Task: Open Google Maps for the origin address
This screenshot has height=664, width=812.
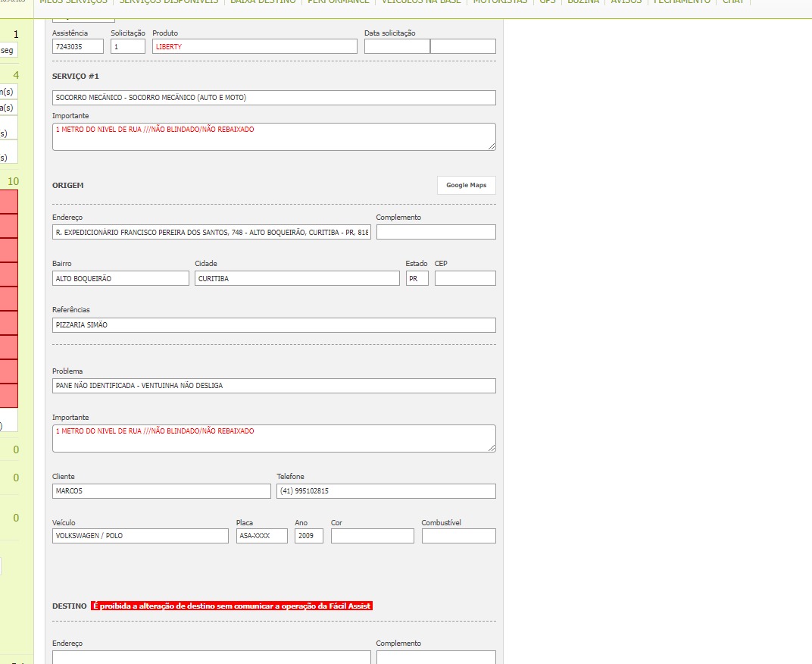Action: tap(466, 185)
